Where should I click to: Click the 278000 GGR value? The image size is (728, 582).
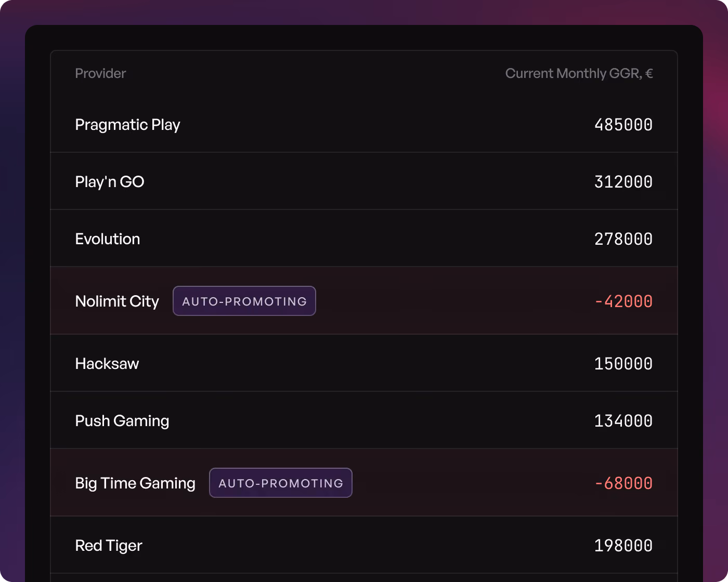point(623,239)
